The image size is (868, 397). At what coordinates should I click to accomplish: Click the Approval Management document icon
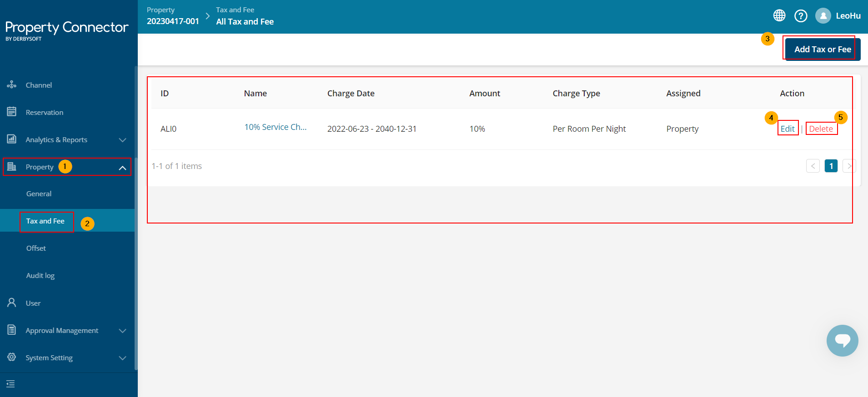(x=12, y=330)
